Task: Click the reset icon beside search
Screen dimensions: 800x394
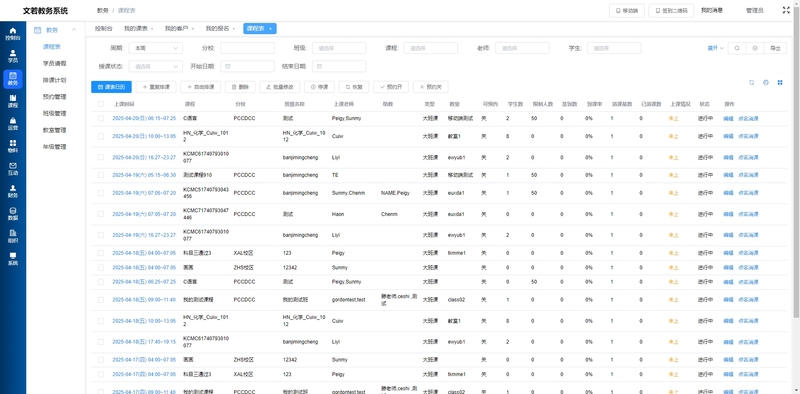Action: [755, 48]
